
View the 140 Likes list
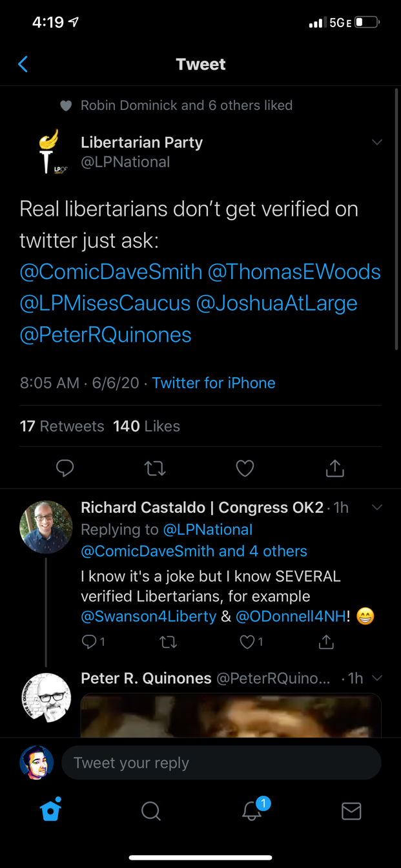(147, 426)
